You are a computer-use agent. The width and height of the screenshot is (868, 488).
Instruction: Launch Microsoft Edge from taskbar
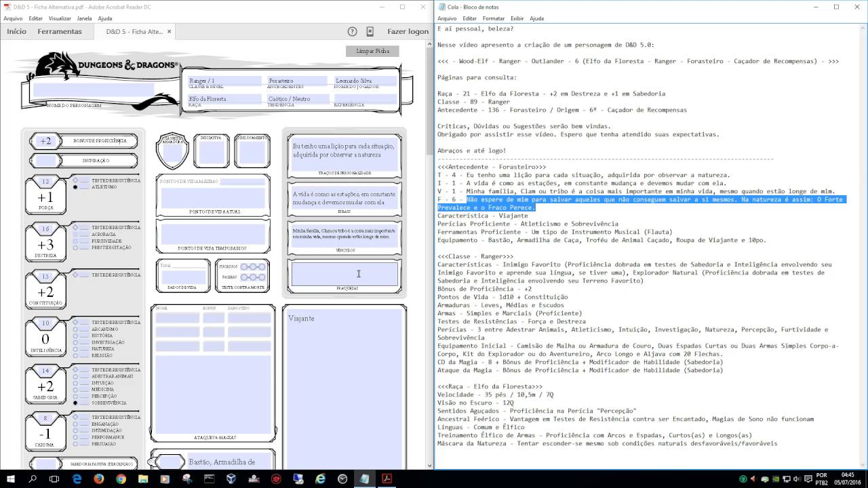tap(77, 479)
